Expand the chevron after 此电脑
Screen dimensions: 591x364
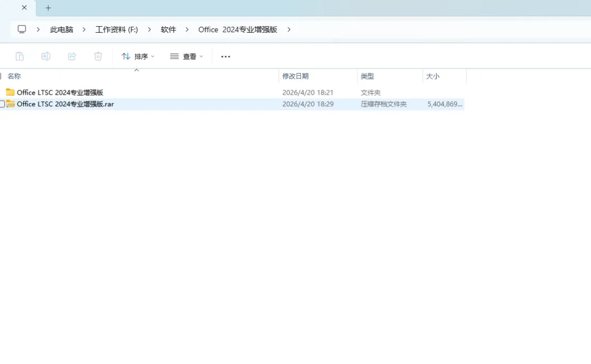(84, 30)
